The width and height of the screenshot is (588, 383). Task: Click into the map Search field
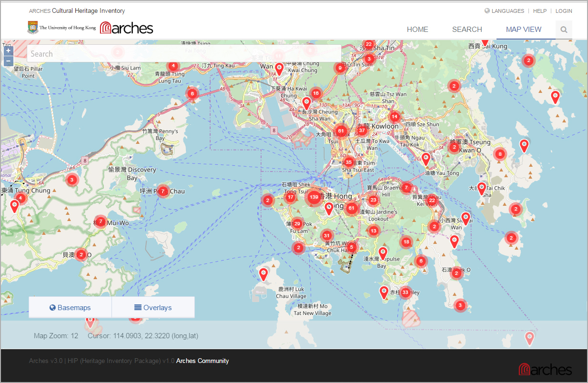point(183,54)
